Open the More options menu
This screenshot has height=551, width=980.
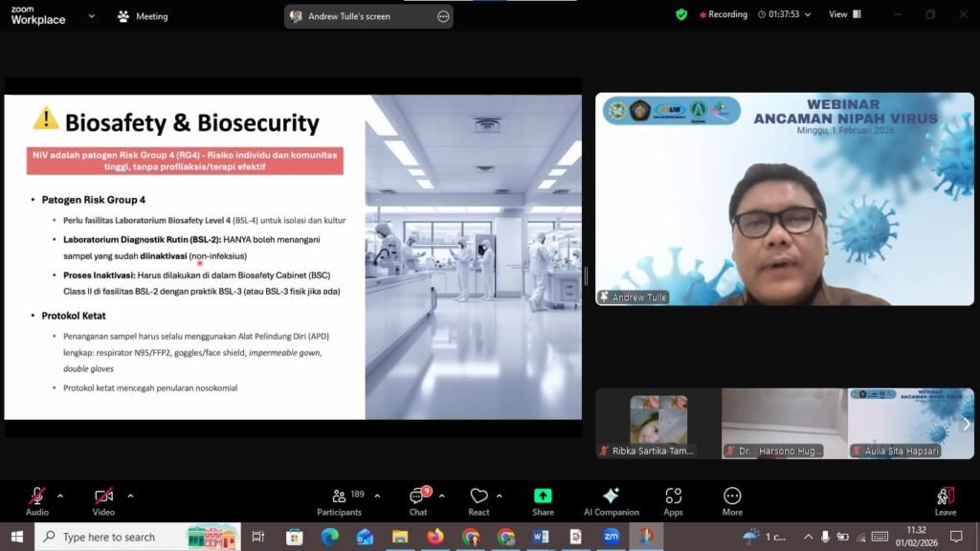click(732, 500)
